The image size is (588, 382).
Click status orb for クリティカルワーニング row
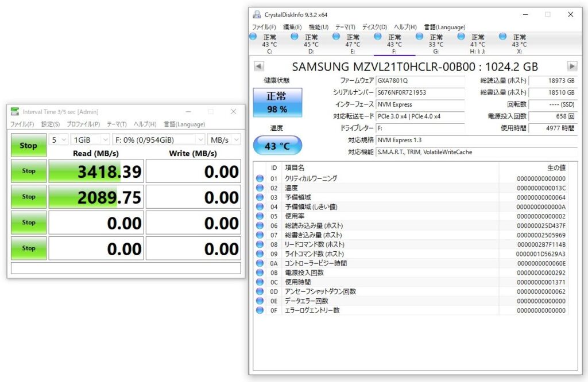point(260,178)
